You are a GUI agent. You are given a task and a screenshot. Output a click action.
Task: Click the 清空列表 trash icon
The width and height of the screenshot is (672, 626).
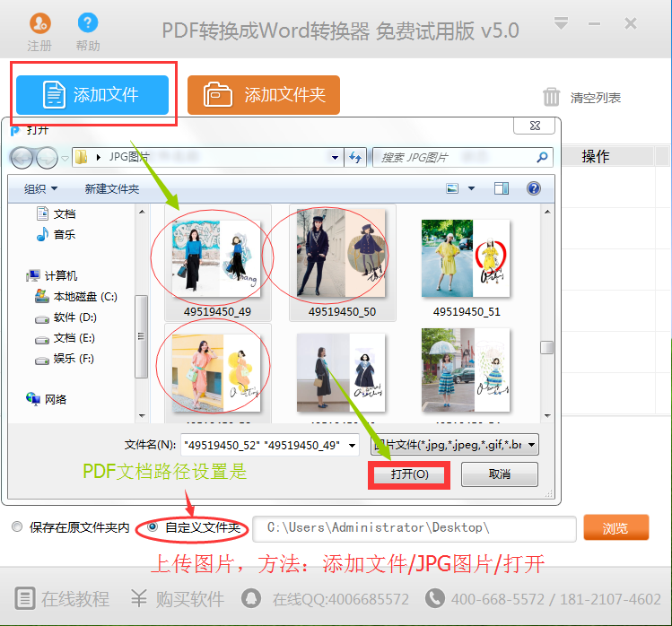(551, 97)
